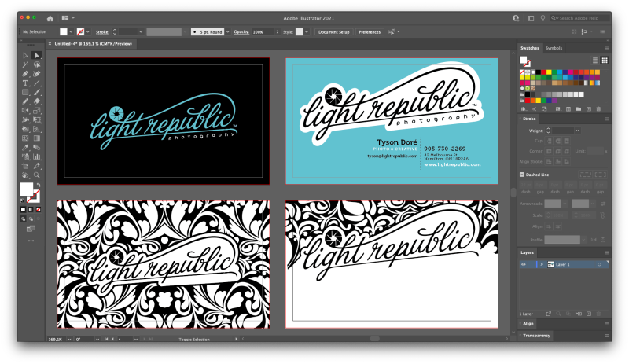Switch to the Swatches tab
Viewport: 629px width, 364px height.
pos(529,48)
